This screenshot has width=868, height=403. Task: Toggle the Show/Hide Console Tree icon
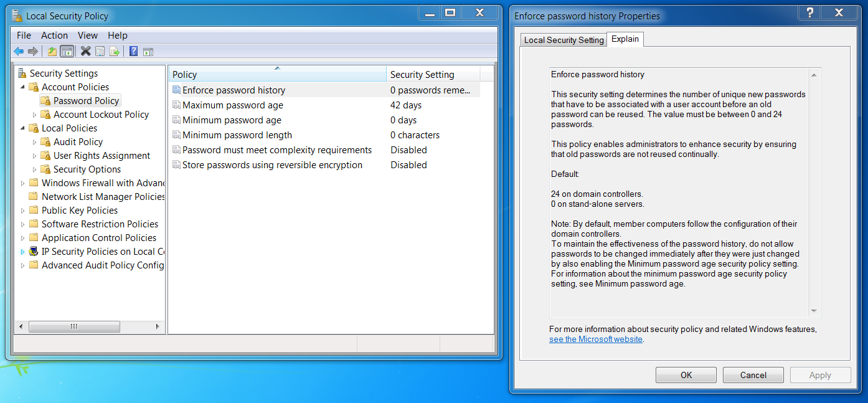67,51
